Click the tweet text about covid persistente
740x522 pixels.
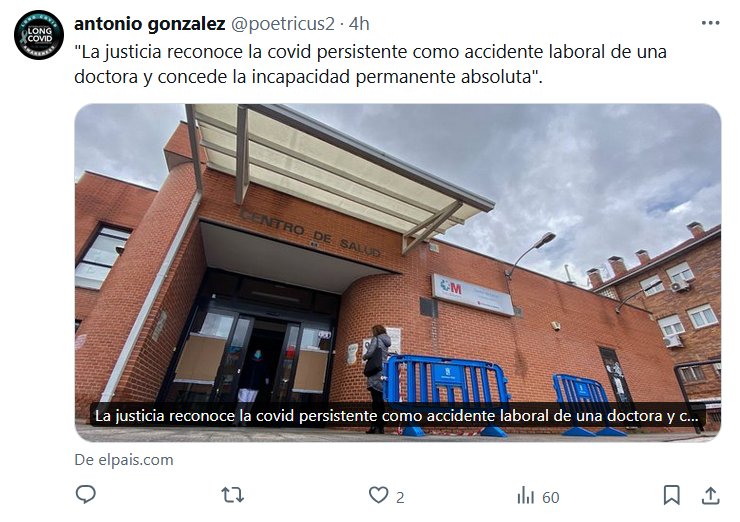[x=370, y=64]
